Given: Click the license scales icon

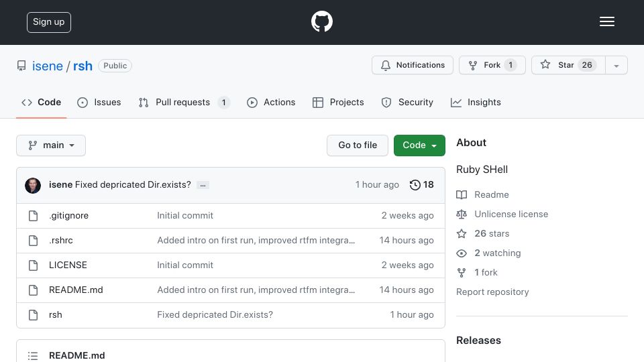Looking at the screenshot, I should pos(462,215).
